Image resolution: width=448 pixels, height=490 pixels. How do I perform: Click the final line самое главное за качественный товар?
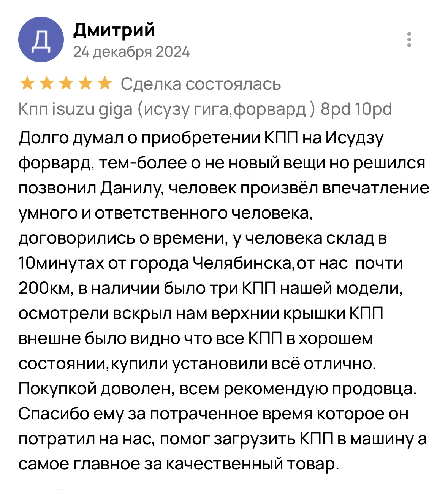pos(178,464)
